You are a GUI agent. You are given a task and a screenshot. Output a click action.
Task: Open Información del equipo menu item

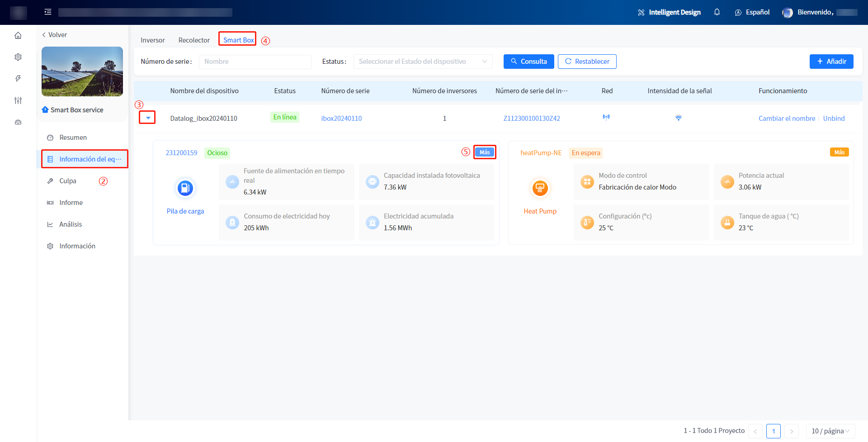85,159
